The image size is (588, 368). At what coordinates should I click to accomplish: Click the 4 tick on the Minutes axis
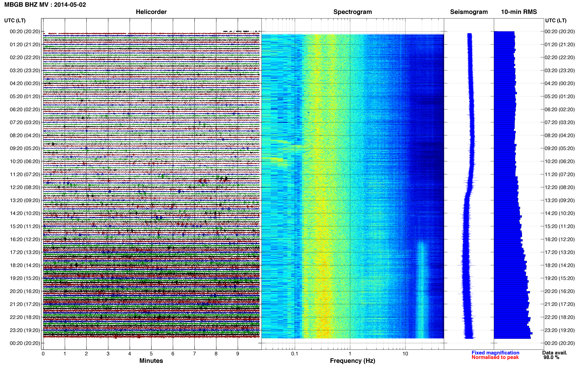tap(130, 354)
